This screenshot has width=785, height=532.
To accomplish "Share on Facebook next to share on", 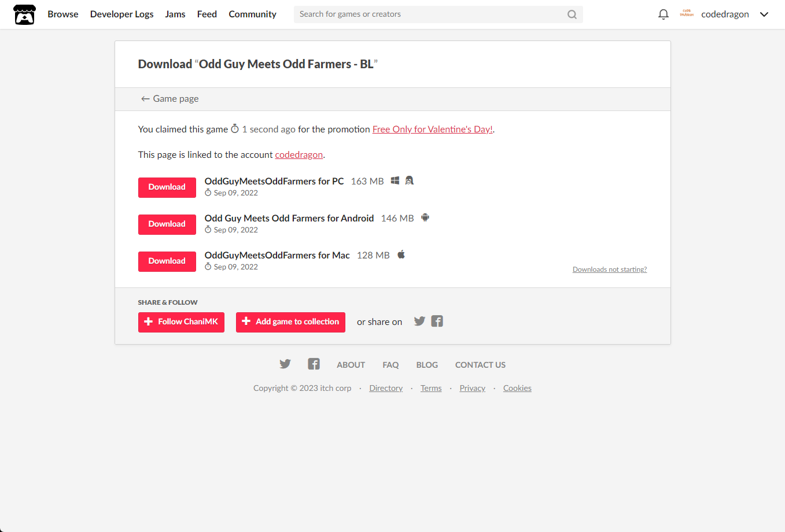I will [x=437, y=321].
